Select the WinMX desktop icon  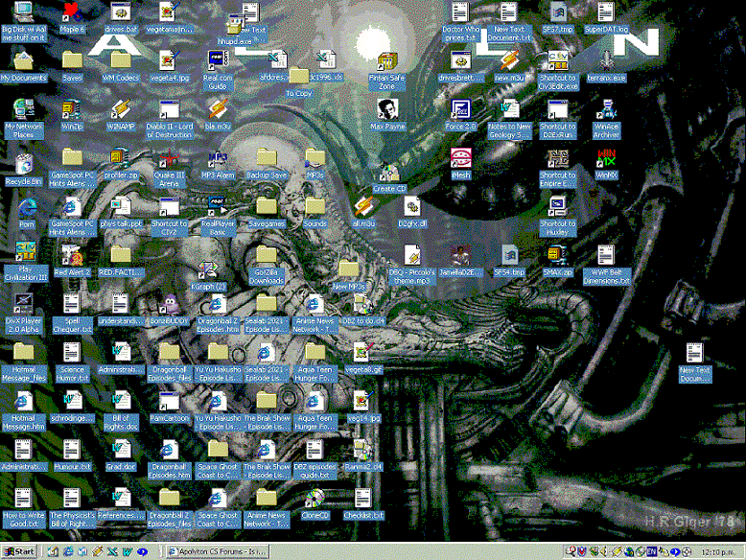[606, 159]
